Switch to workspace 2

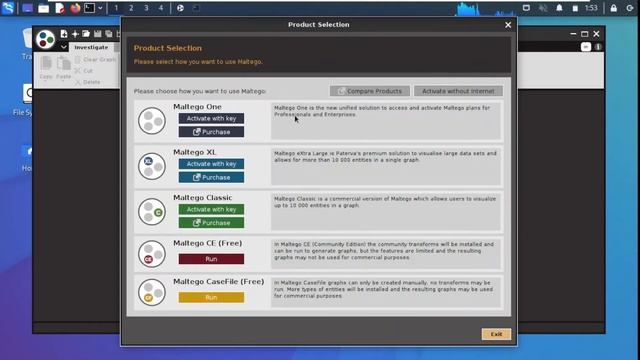(x=131, y=8)
